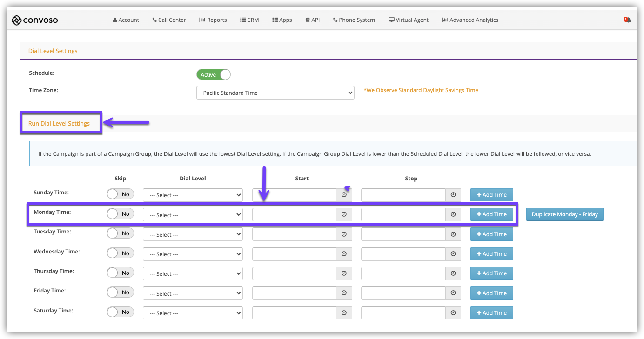644x339 pixels.
Task: Click the Sunday Start clock icon
Action: (x=344, y=195)
